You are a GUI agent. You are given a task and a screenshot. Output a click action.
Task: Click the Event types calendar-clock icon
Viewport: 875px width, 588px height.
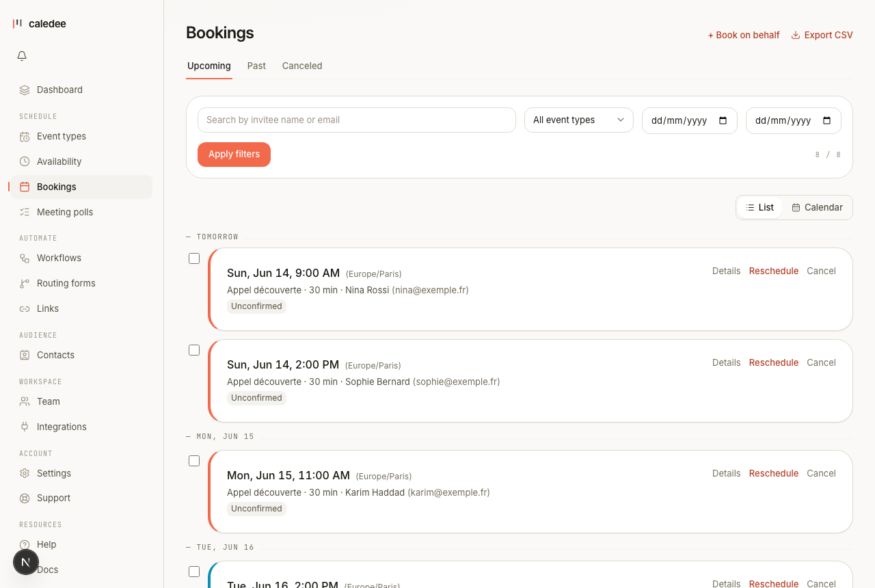coord(25,136)
